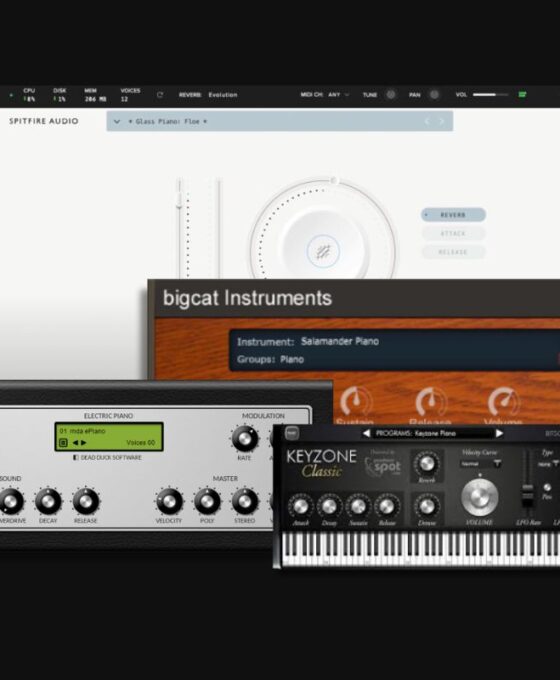
Task: Select next preset in Electric Piano display
Action: 84,443
